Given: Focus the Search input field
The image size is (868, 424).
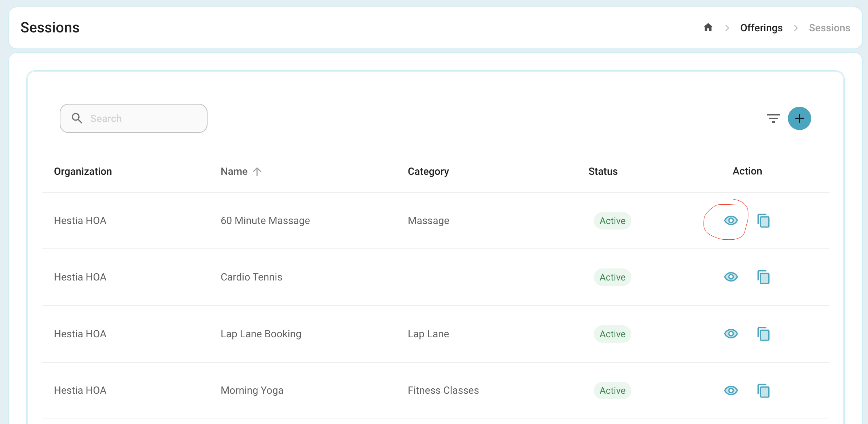Looking at the screenshot, I should pyautogui.click(x=134, y=118).
